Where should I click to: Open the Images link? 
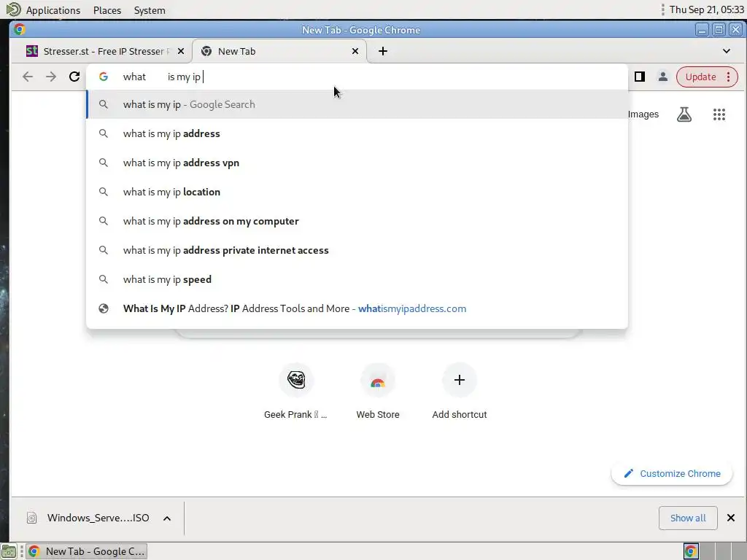pos(643,114)
